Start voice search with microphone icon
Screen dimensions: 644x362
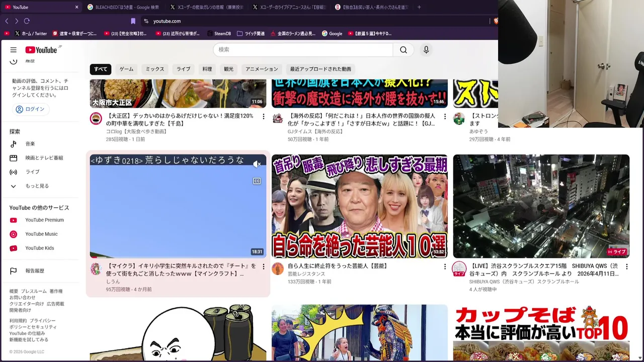tap(426, 50)
